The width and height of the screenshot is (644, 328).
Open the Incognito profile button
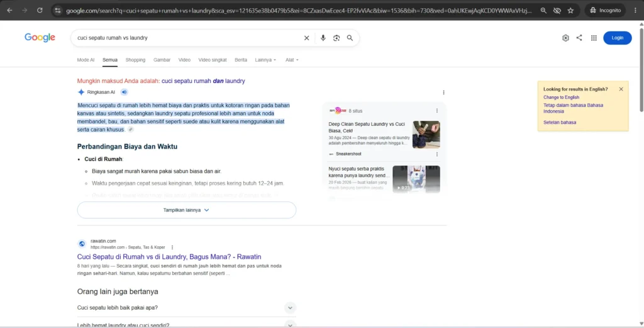(604, 10)
